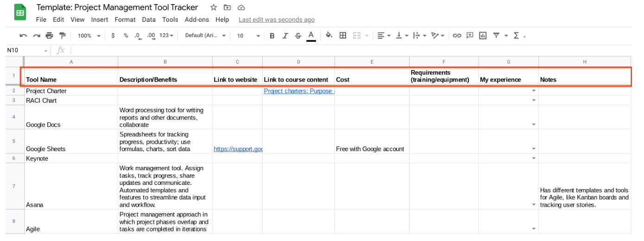The image size is (644, 241).
Task: Select the 'Asana' cell
Action: click(x=71, y=186)
